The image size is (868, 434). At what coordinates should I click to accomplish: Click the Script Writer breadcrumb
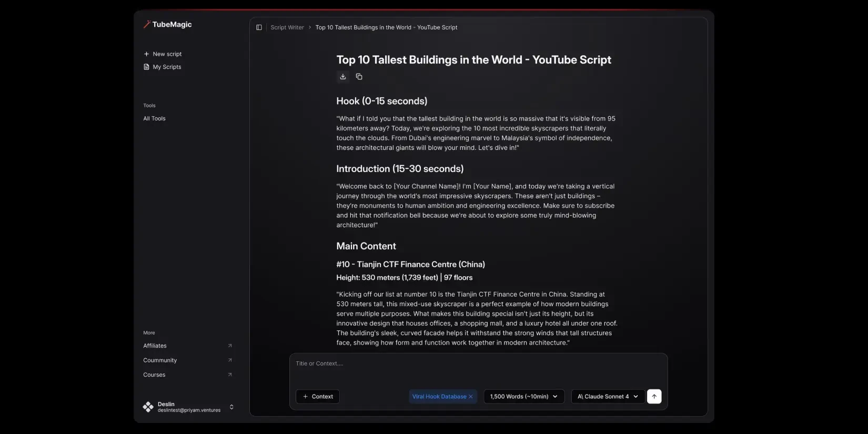287,27
